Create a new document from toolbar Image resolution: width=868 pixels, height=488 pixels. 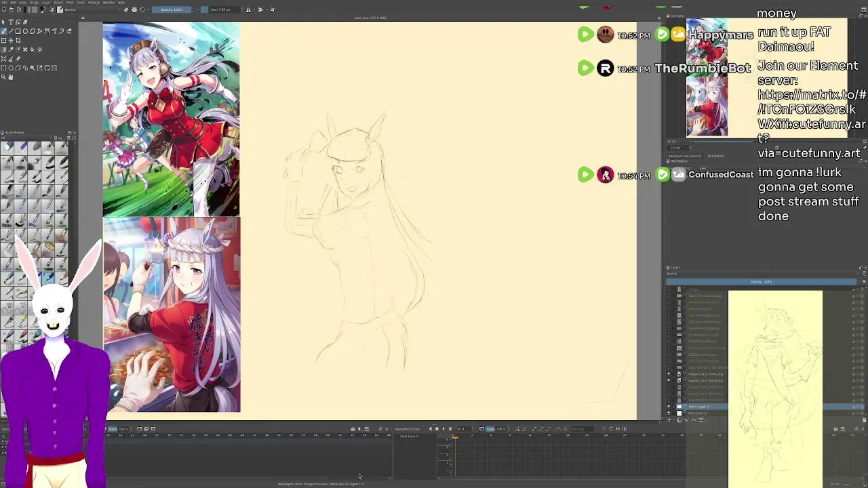tap(3, 9)
